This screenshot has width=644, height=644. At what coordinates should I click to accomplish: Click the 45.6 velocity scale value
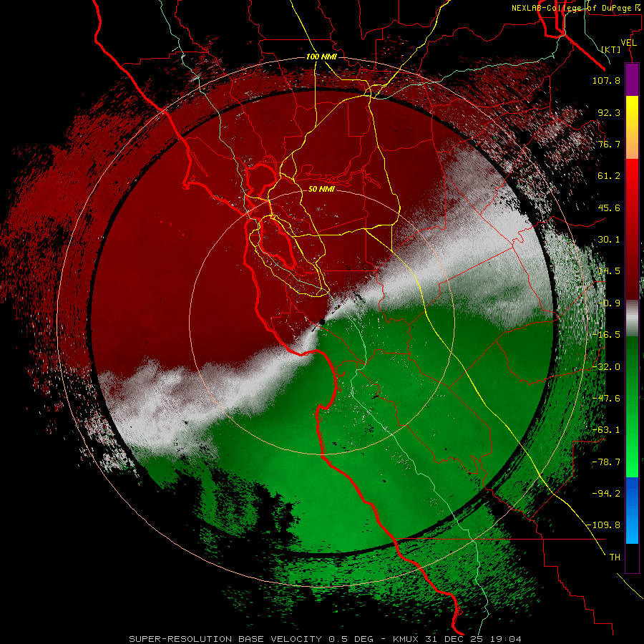[609, 208]
